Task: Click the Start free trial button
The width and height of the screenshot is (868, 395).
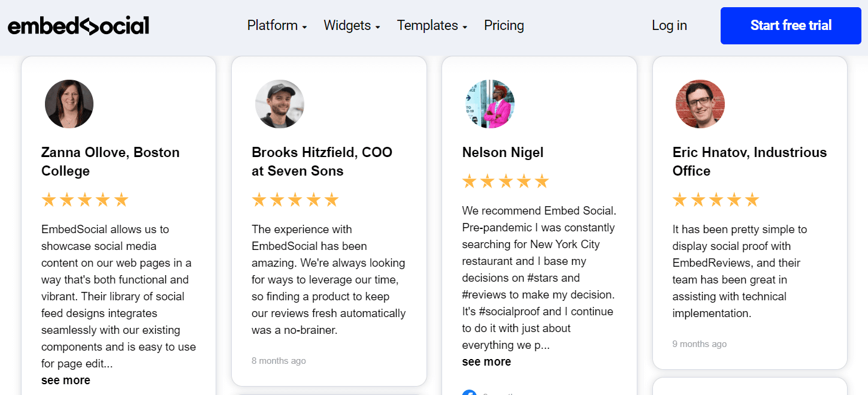Action: (790, 25)
